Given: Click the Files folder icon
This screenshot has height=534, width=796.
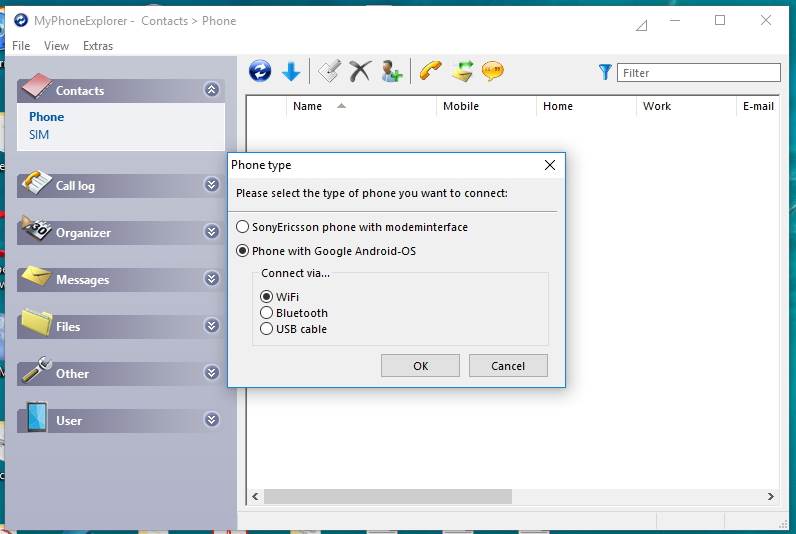Looking at the screenshot, I should (x=37, y=322).
